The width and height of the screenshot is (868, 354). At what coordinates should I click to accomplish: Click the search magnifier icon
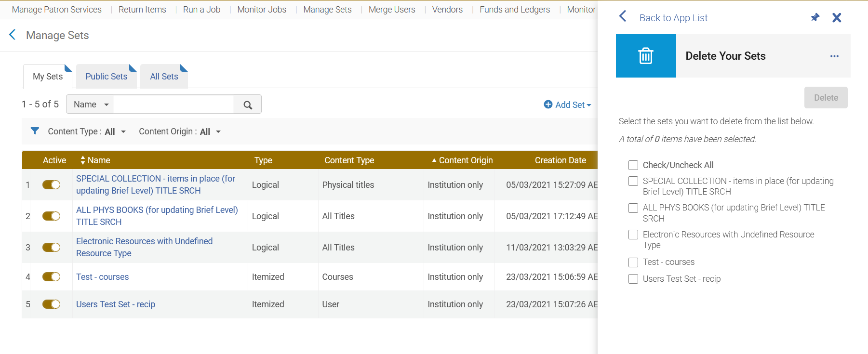click(248, 105)
